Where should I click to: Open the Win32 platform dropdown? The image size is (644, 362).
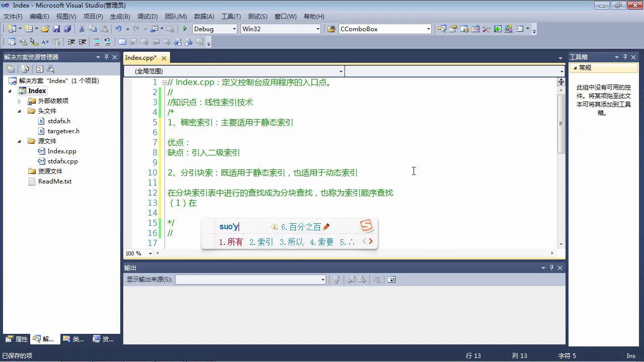point(318,29)
